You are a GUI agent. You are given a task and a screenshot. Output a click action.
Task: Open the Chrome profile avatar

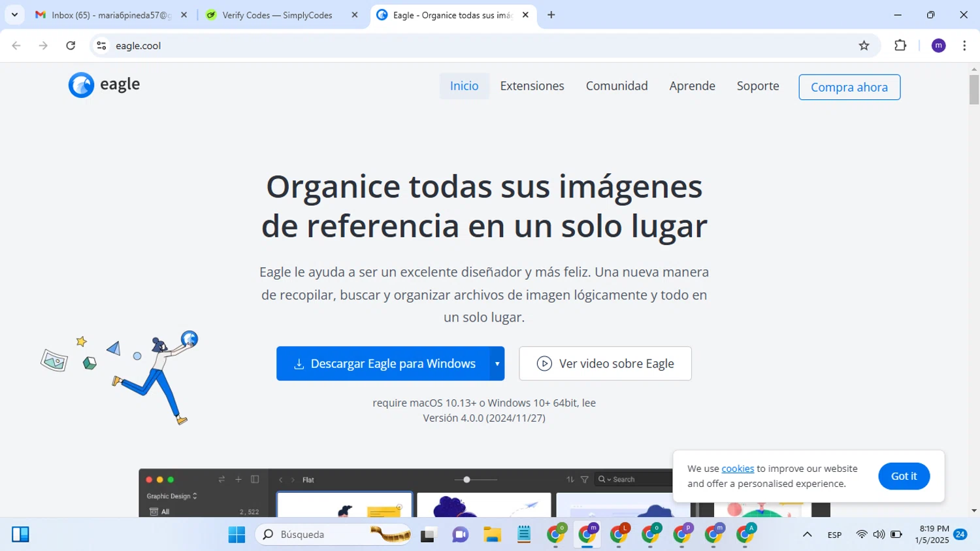[938, 46]
